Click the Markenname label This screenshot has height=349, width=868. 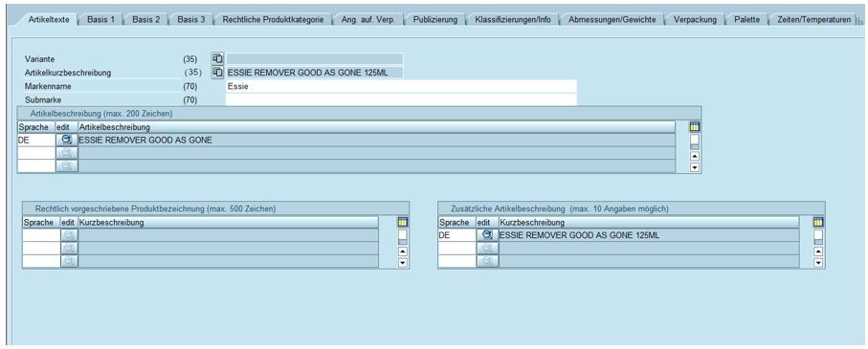pos(48,86)
